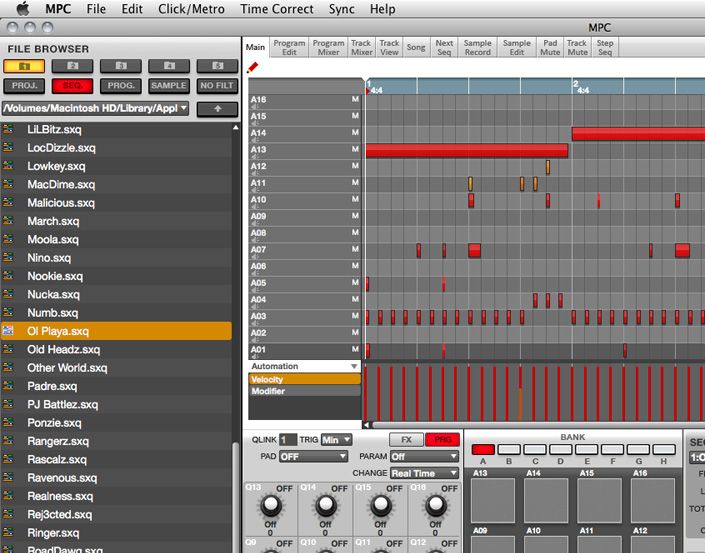This screenshot has height=553, width=705.
Task: Click the speaker icon under pad A16
Action: coord(253,107)
